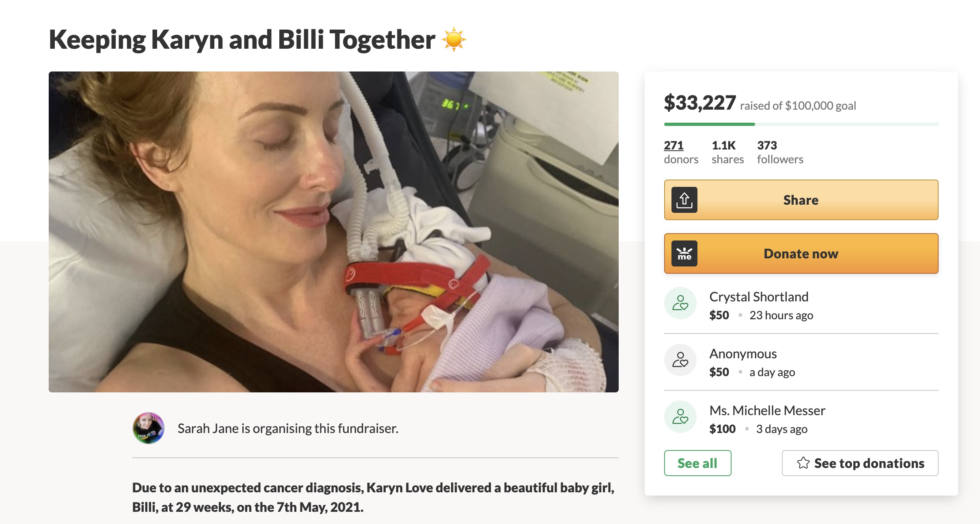Open the fundraiser main photo
The width and height of the screenshot is (980, 524).
click(x=333, y=232)
